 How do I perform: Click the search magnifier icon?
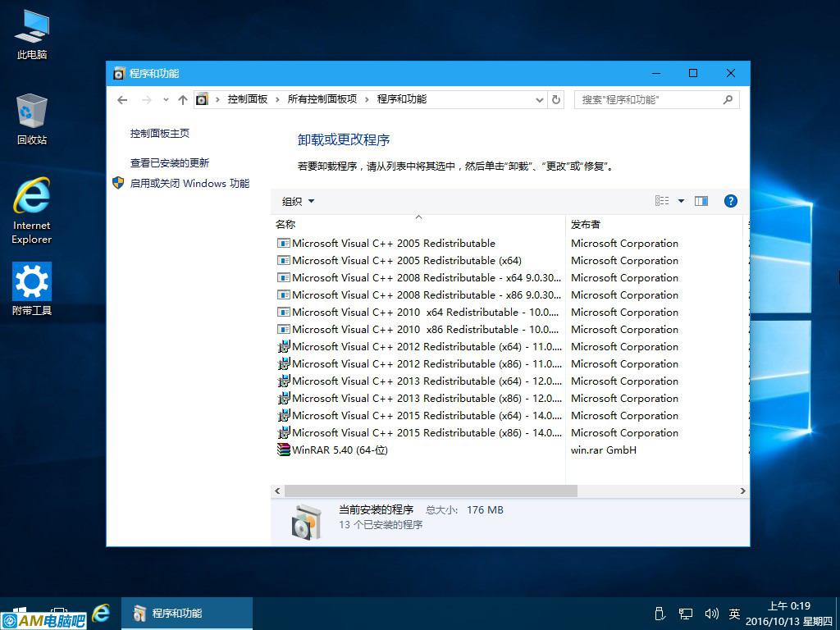(x=728, y=99)
